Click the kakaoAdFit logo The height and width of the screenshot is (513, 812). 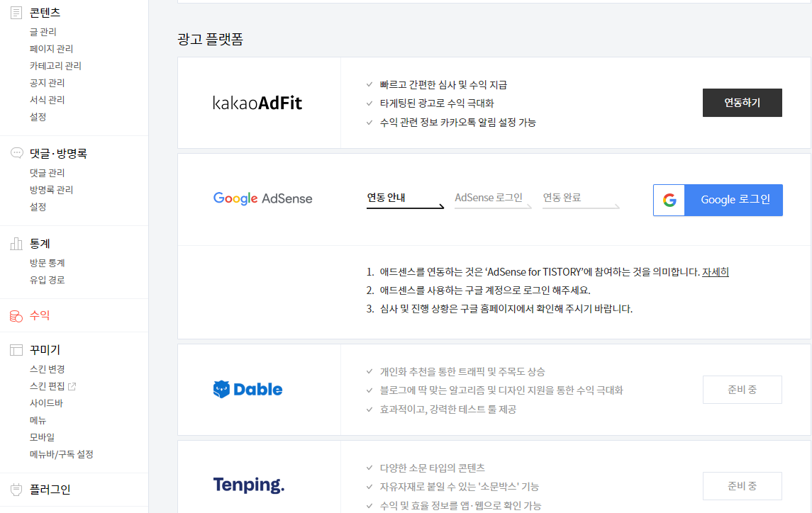click(x=257, y=103)
